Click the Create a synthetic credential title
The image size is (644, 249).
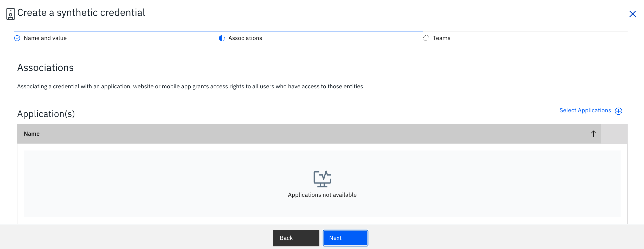pos(81,13)
